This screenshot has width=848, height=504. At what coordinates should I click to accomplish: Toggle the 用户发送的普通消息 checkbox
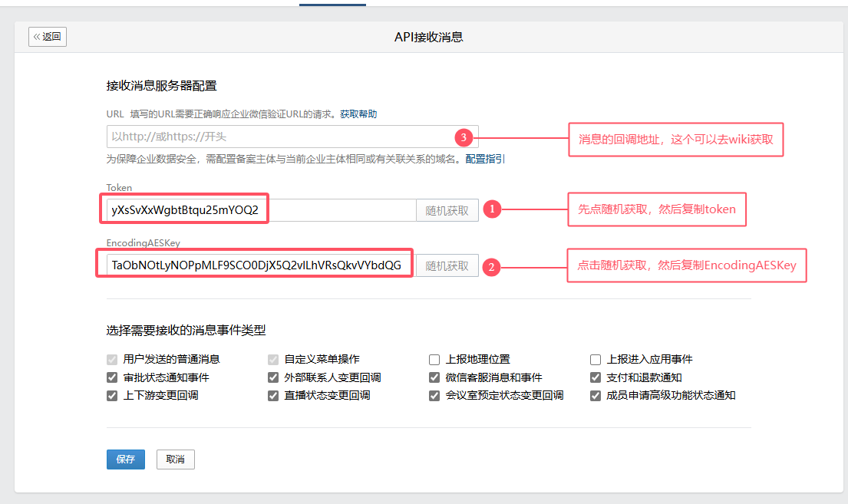(x=112, y=360)
